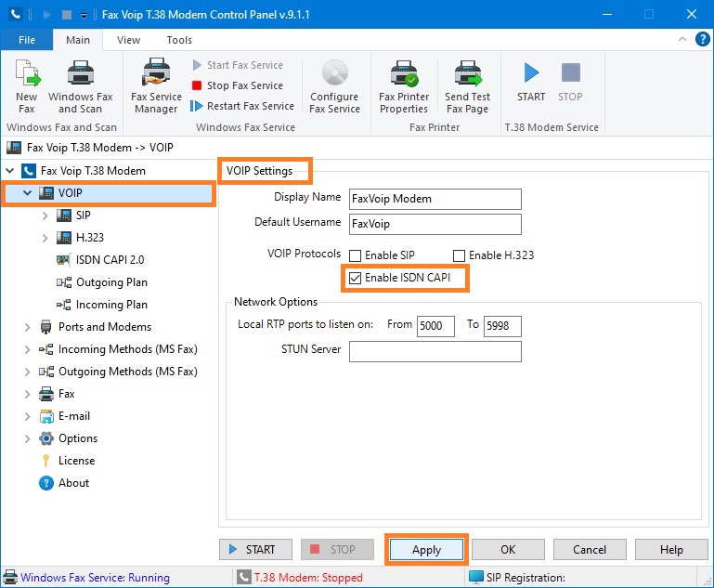Click Restart Fax Service
Screen dimensions: 714x588
coord(242,106)
